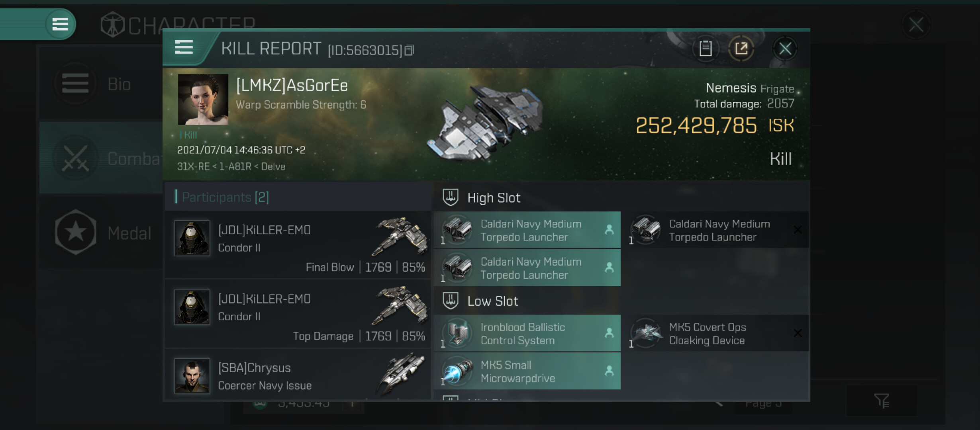
Task: Click the 31X-RE system location link
Action: coord(193,166)
